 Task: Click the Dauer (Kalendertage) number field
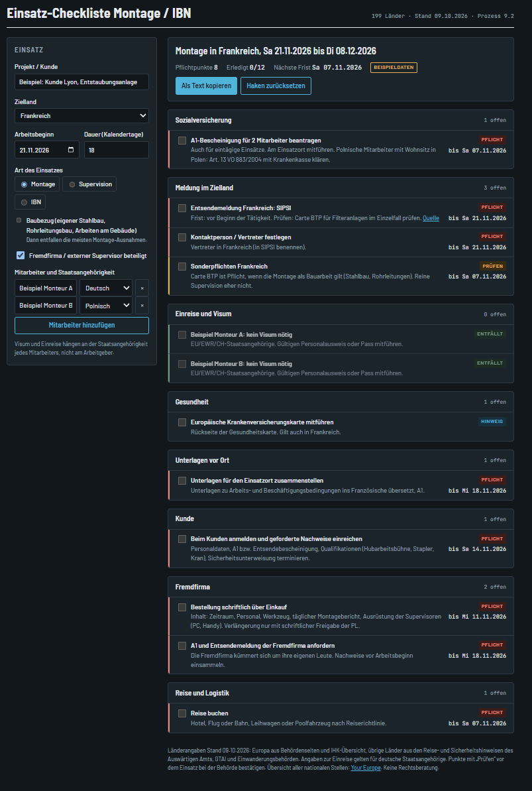click(x=117, y=150)
